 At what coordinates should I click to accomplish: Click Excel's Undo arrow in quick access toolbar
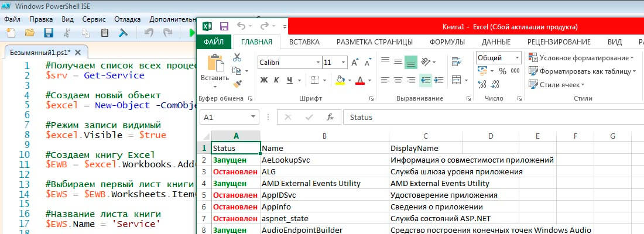[x=241, y=26]
